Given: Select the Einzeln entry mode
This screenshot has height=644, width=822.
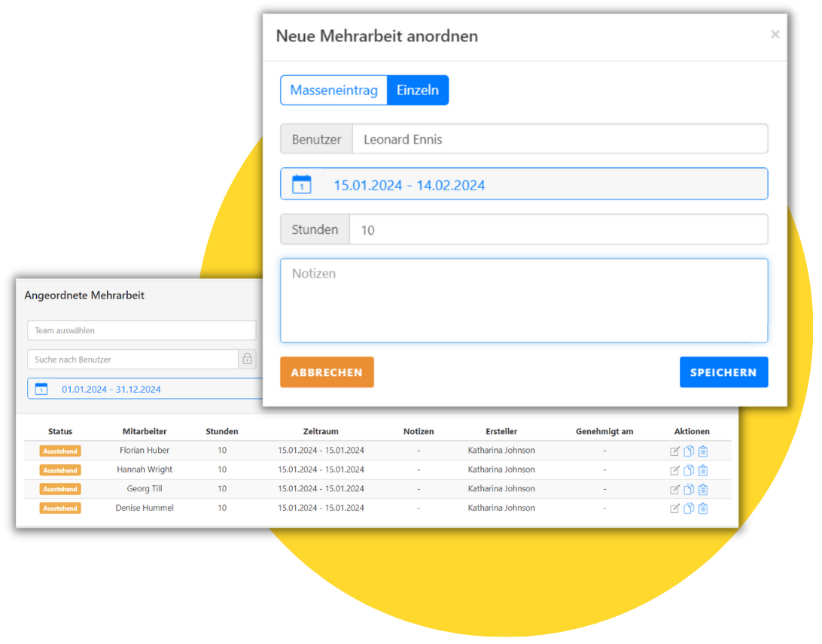Looking at the screenshot, I should [x=418, y=90].
